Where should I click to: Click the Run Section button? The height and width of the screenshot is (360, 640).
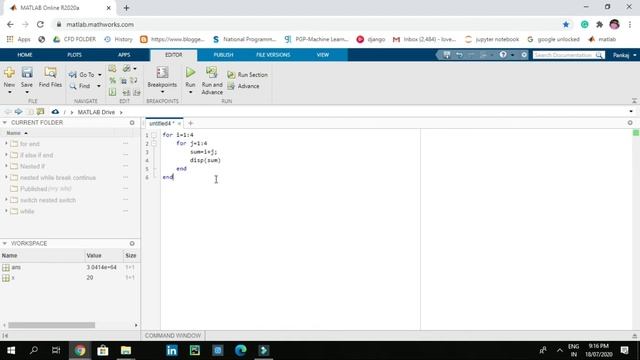[248, 75]
